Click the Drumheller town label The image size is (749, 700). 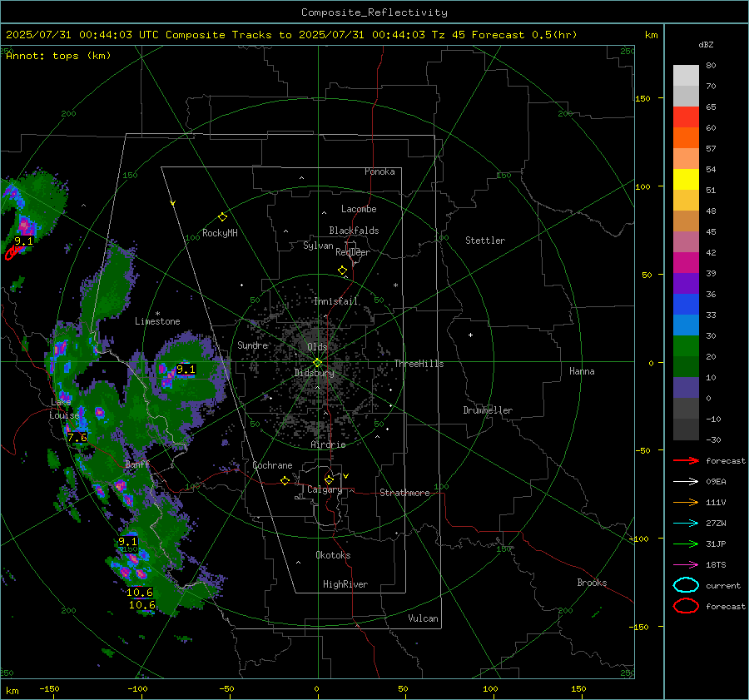pyautogui.click(x=488, y=410)
